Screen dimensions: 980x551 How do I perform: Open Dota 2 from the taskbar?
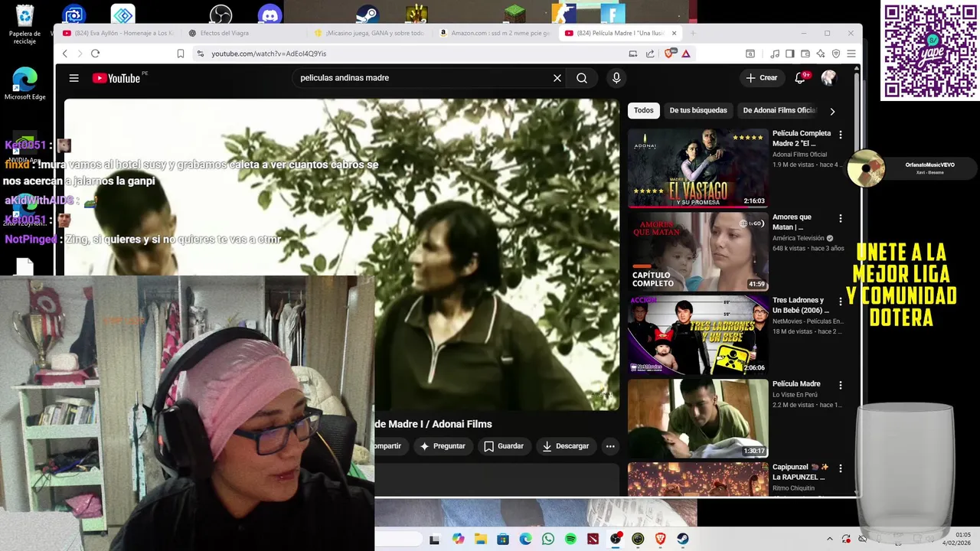click(593, 539)
